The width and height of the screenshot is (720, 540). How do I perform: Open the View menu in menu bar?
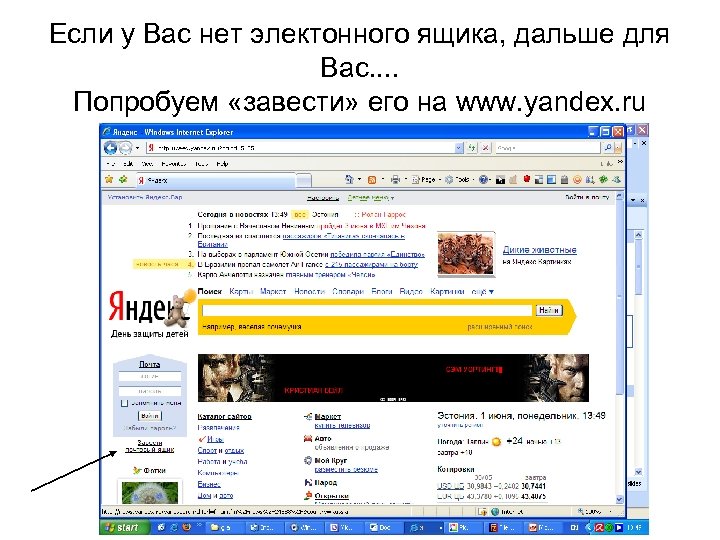pyautogui.click(x=147, y=164)
